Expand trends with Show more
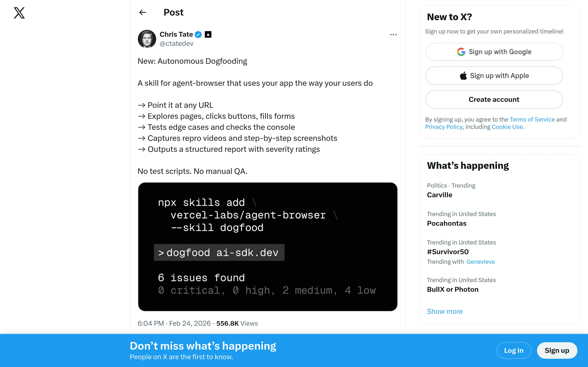The width and height of the screenshot is (588, 367). click(445, 311)
